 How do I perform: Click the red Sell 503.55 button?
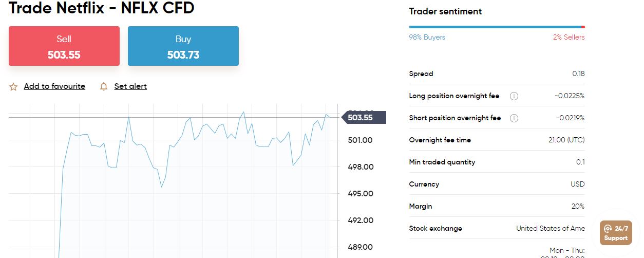64,46
